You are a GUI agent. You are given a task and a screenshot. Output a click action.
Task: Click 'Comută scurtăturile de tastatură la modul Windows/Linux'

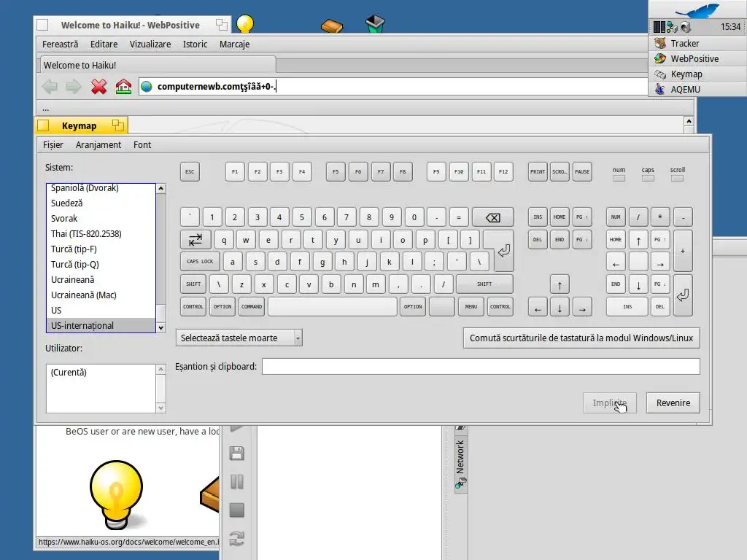coord(581,338)
